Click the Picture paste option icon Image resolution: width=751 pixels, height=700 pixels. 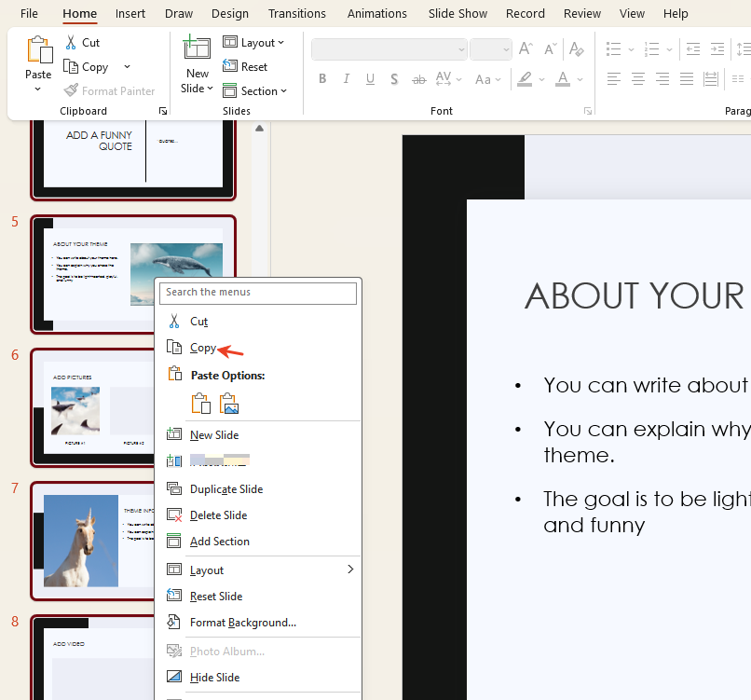(227, 403)
